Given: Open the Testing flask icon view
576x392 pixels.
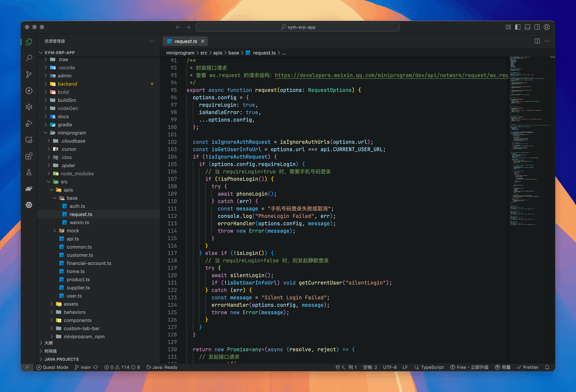Looking at the screenshot, I should pos(29,172).
